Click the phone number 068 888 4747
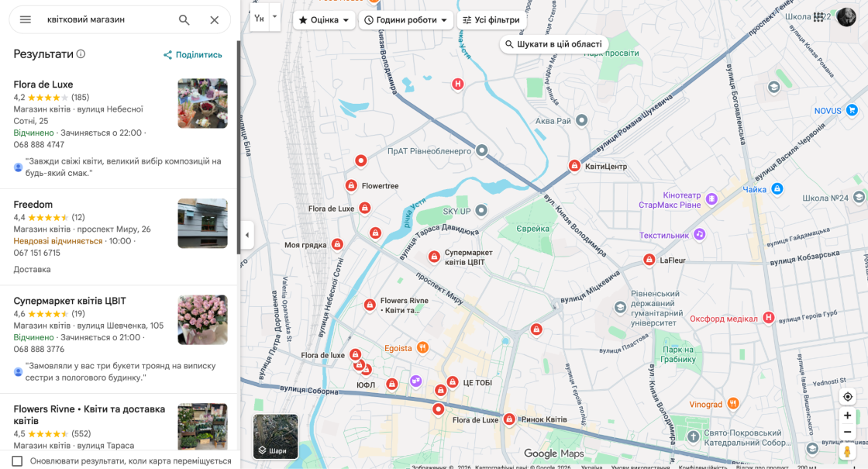 (x=39, y=145)
